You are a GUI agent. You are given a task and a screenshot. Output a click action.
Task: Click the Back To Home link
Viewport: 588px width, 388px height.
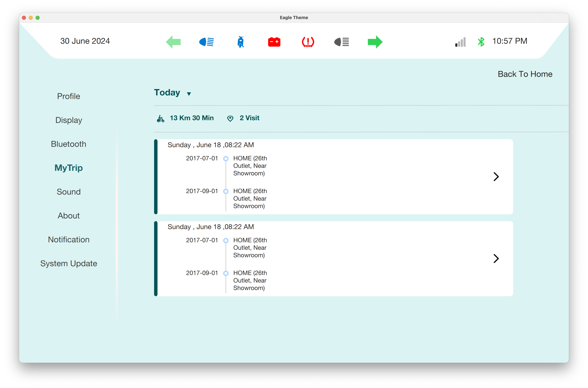pyautogui.click(x=525, y=74)
